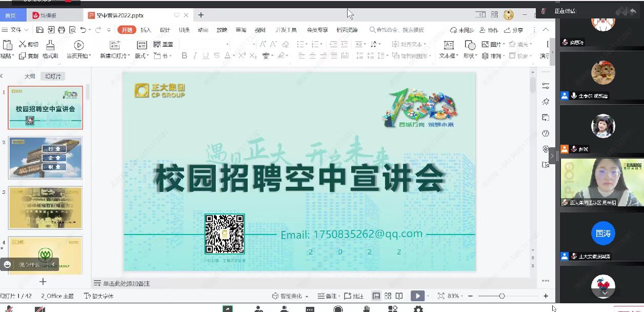Expand the 新建幻灯片 dropdown
The width and height of the screenshot is (644, 312).
pyautogui.click(x=115, y=56)
